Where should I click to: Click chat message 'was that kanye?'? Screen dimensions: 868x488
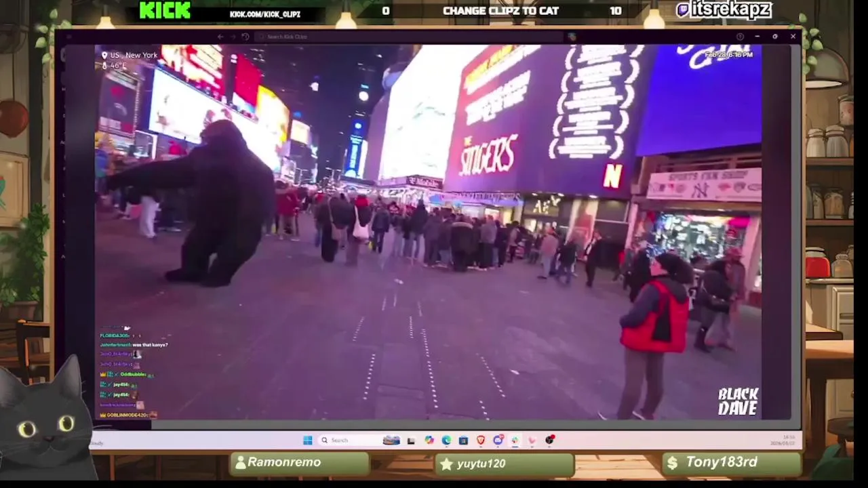150,345
